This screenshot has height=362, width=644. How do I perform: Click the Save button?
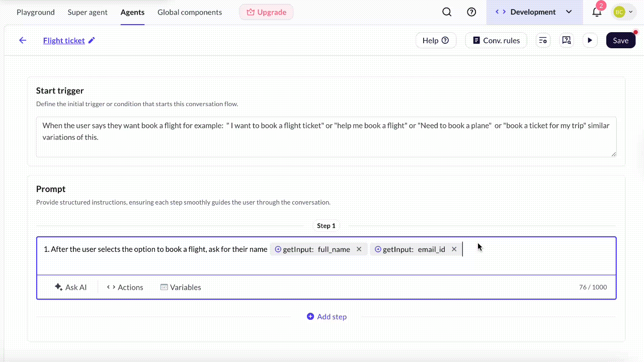coord(620,40)
